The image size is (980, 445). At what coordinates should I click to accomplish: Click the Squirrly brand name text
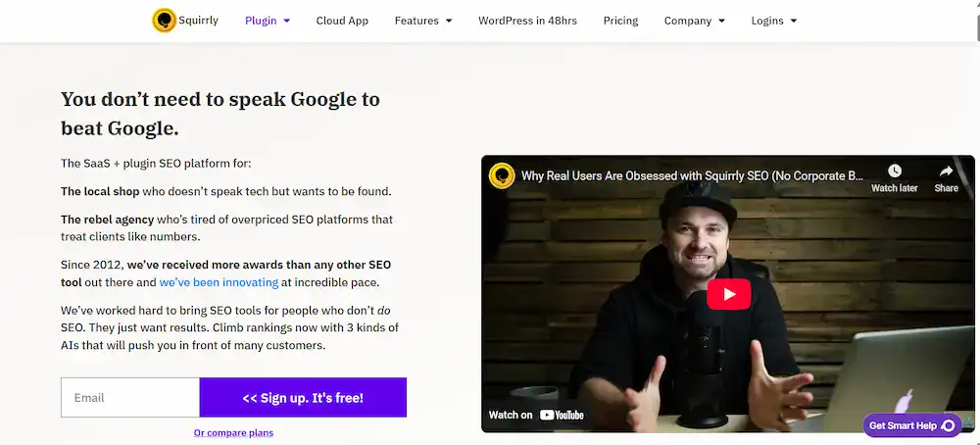(x=198, y=21)
